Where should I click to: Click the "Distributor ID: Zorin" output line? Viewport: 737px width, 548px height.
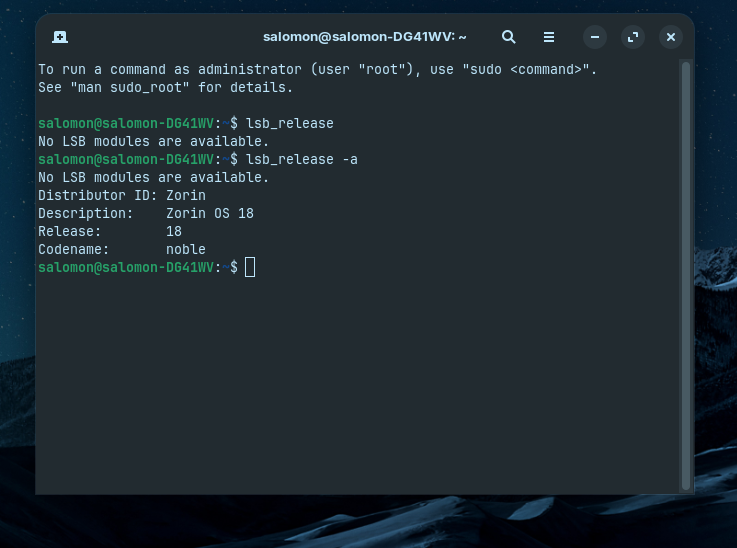coord(122,195)
